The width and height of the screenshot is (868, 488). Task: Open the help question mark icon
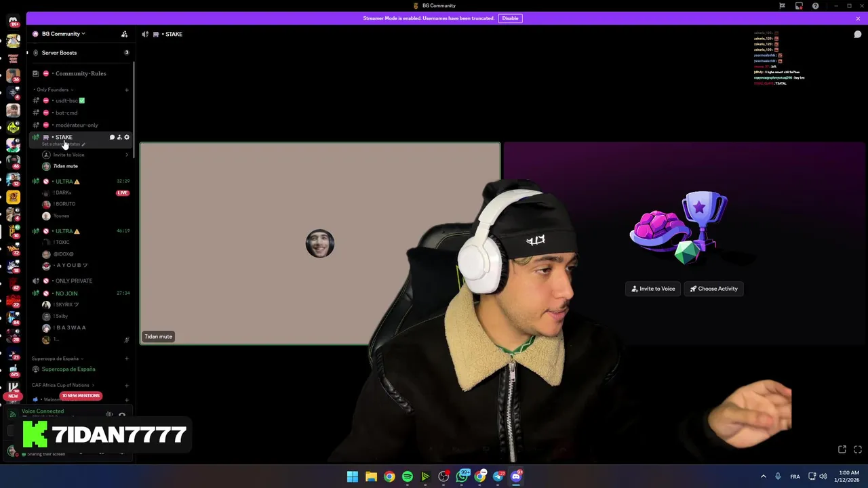815,5
